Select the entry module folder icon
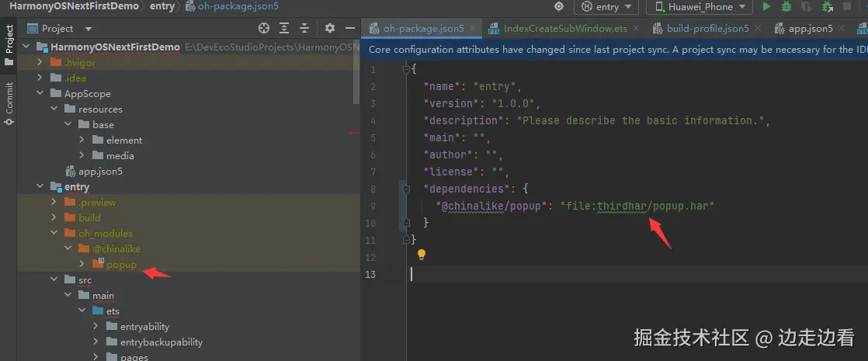This screenshot has width=868, height=361. click(x=56, y=186)
